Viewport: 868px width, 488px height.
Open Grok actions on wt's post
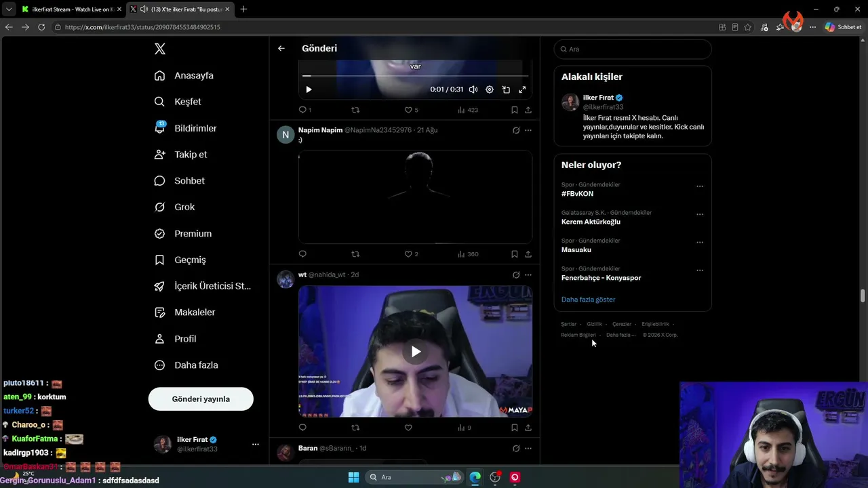(516, 275)
